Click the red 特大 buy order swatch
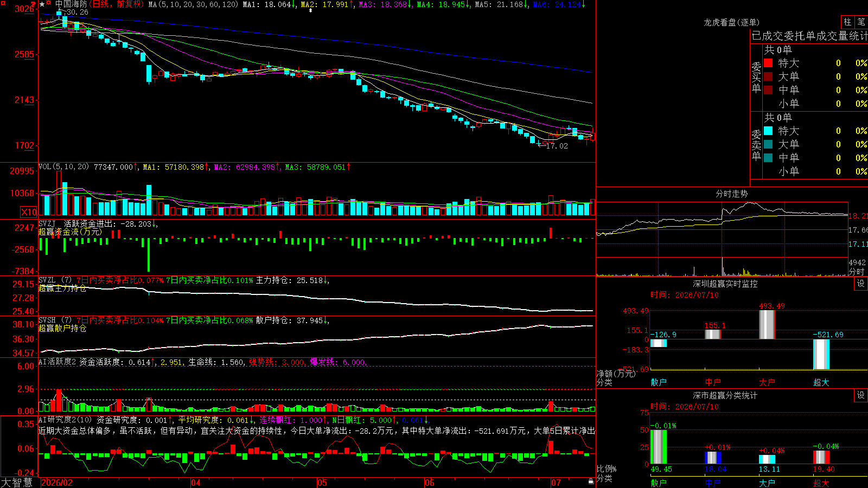This screenshot has width=868, height=488. [x=768, y=63]
